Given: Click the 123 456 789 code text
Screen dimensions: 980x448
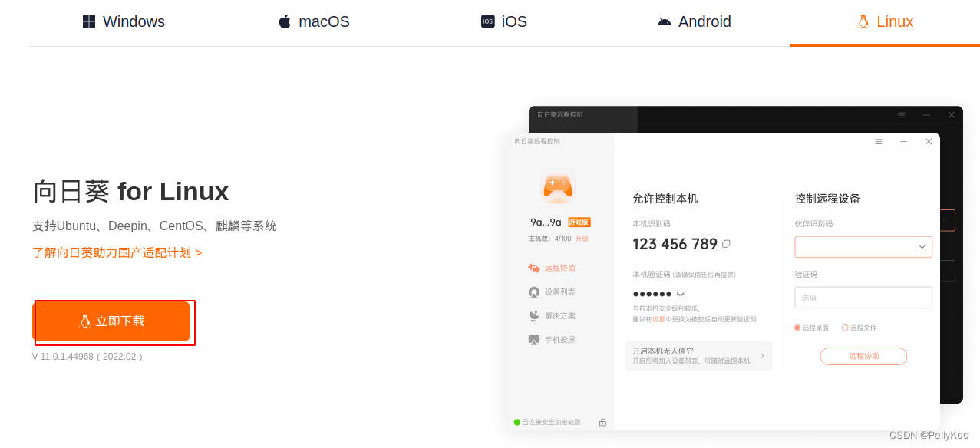Looking at the screenshot, I should pyautogui.click(x=675, y=244).
